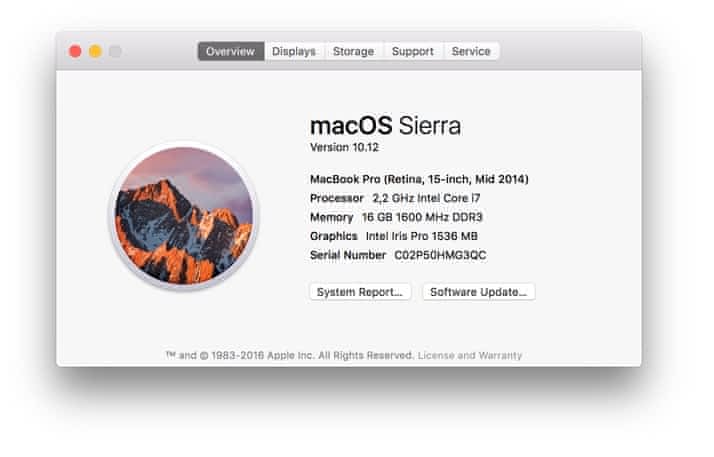
Task: Click the Serial Number label
Action: point(348,255)
